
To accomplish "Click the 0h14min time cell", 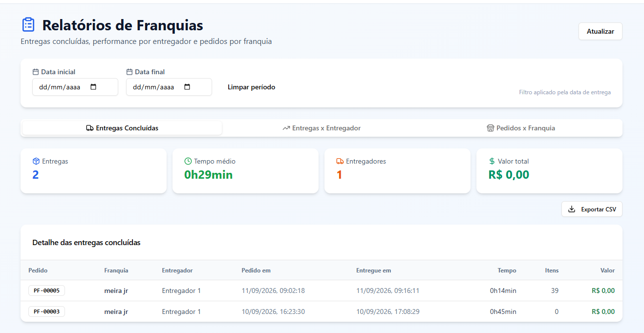I will coord(503,291).
